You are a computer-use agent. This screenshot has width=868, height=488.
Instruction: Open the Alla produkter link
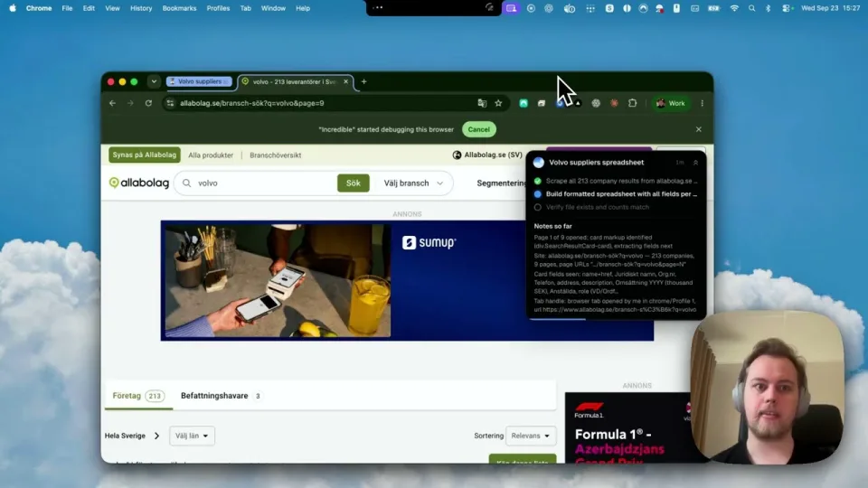[x=211, y=155]
